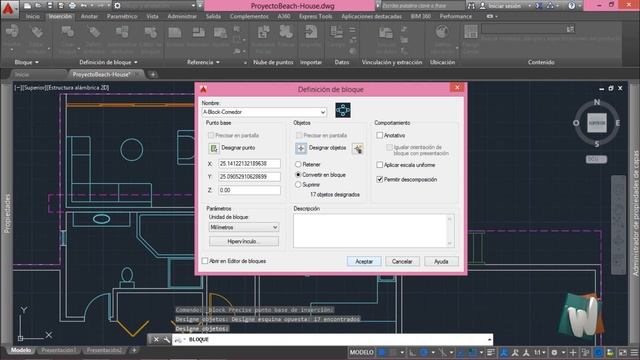Uncheck Permitir descomposición
The width and height of the screenshot is (640, 360).
coord(380,179)
